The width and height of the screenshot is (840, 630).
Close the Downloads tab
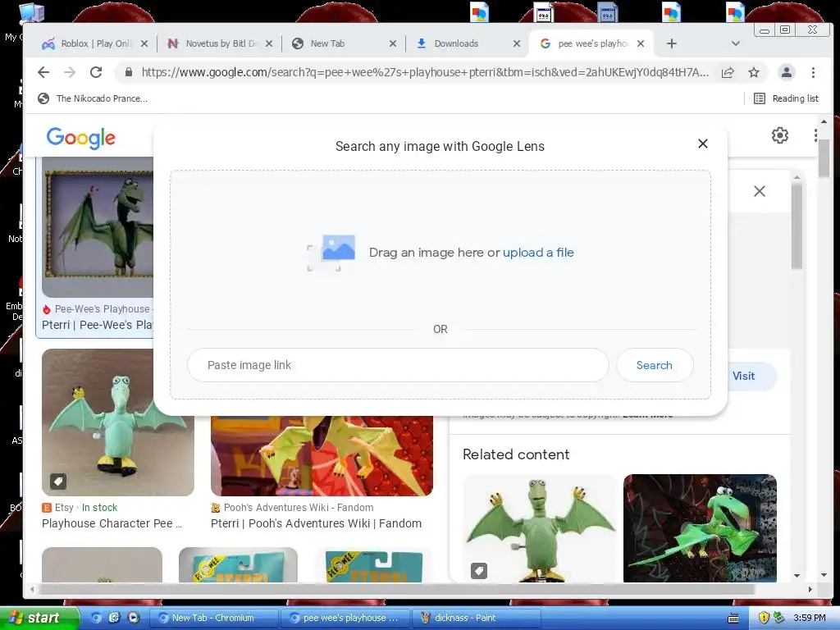517,44
